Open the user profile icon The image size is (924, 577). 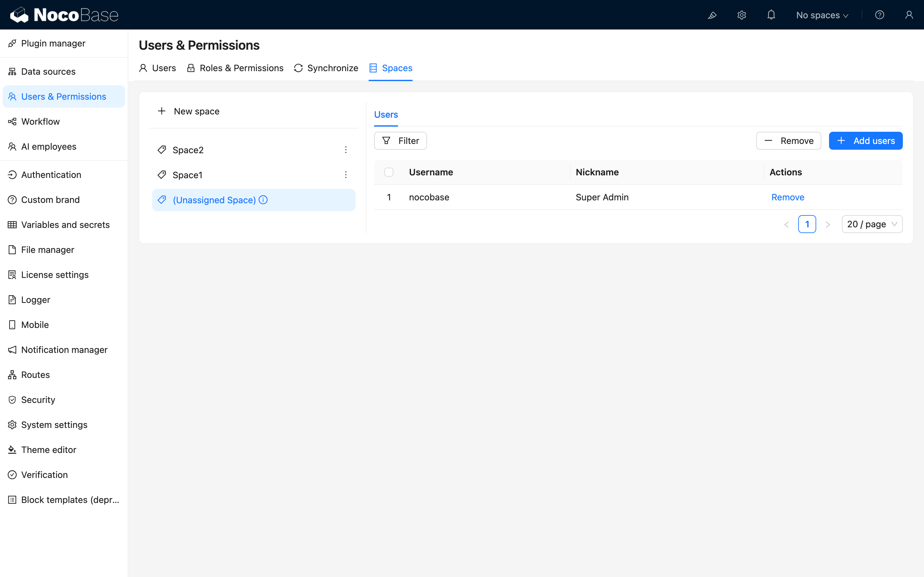909,15
